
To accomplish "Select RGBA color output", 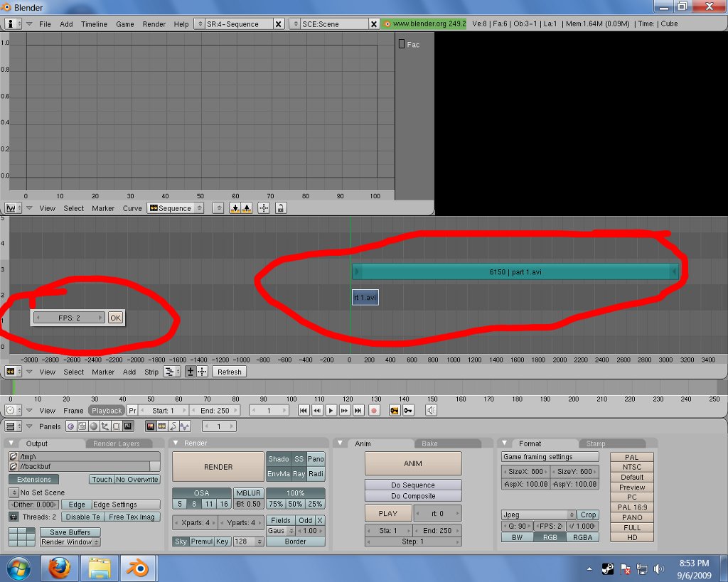I will click(583, 537).
